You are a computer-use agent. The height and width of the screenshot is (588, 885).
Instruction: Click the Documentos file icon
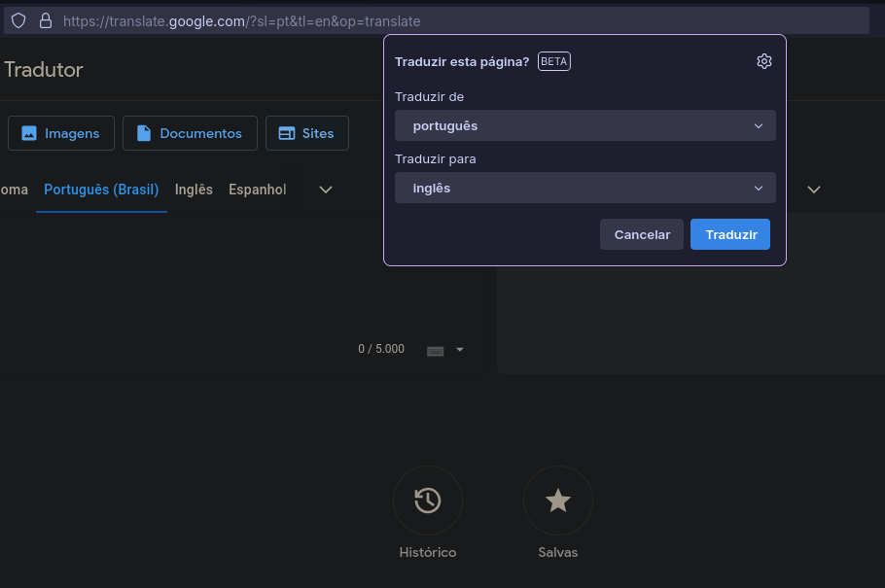[x=144, y=133]
